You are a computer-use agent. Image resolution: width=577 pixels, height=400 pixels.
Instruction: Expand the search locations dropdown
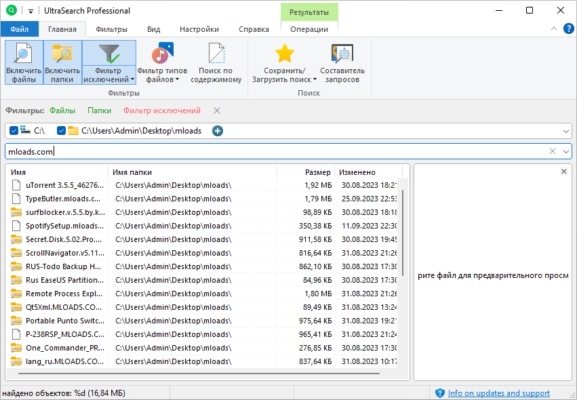coord(566,131)
